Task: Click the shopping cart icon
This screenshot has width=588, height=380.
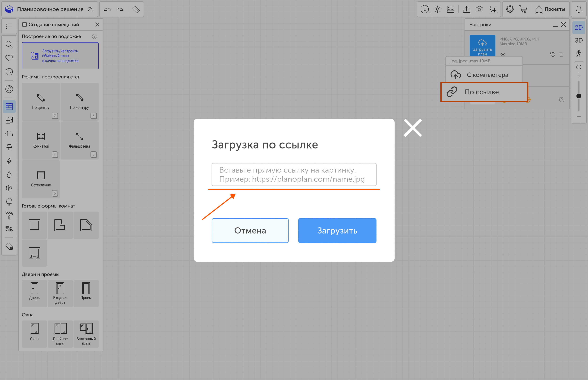Action: point(523,9)
